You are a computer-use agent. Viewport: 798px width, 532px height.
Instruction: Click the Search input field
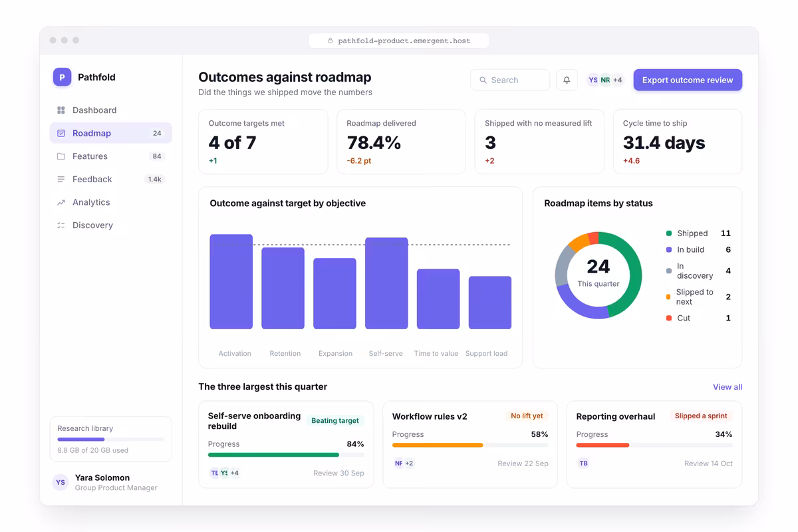tap(510, 80)
